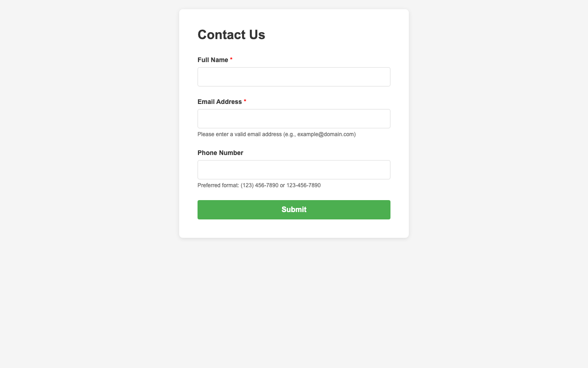
Task: Select the Email Address label
Action: click(220, 102)
